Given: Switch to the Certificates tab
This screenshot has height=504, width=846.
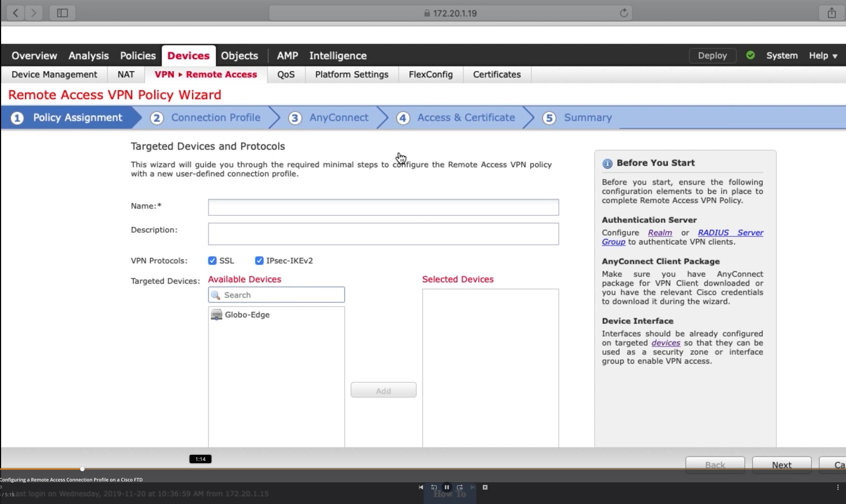Looking at the screenshot, I should point(497,75).
